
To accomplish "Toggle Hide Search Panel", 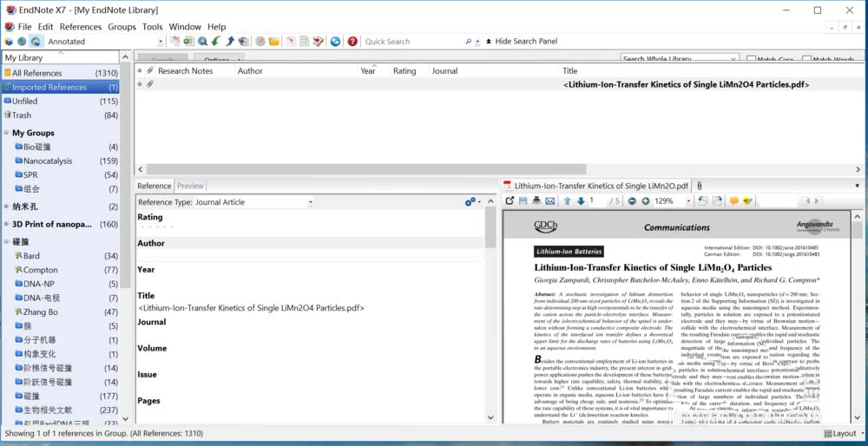I will tap(522, 42).
